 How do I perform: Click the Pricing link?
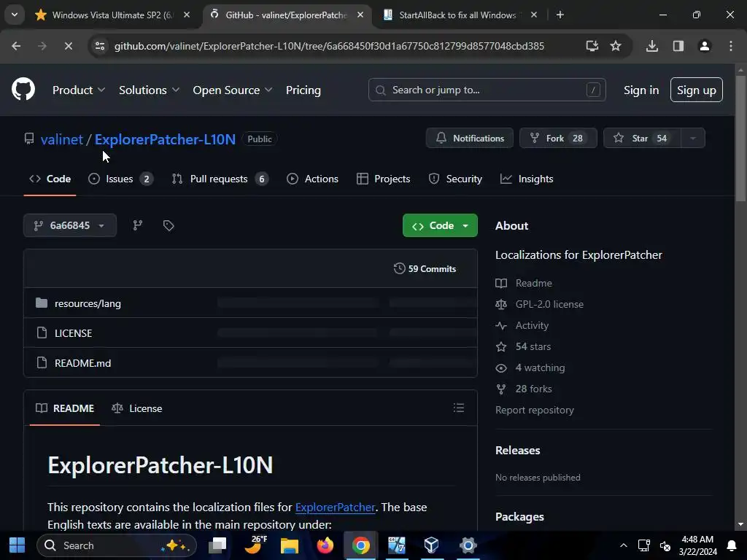(303, 90)
